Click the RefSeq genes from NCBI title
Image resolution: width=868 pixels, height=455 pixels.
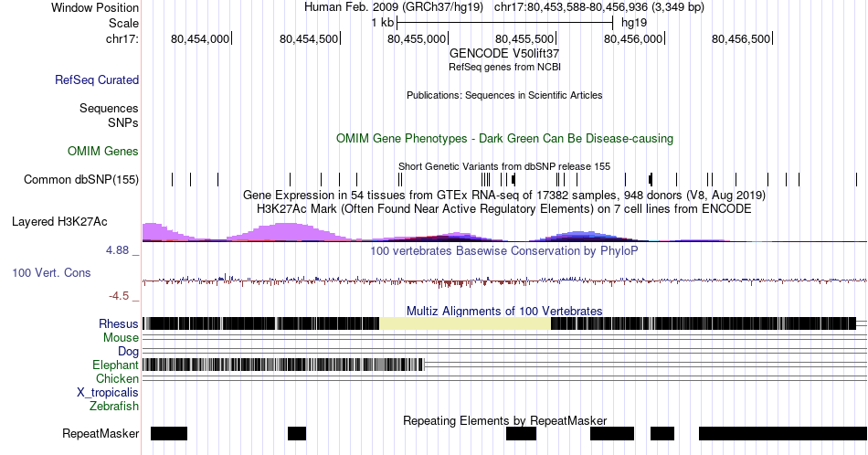click(x=504, y=67)
